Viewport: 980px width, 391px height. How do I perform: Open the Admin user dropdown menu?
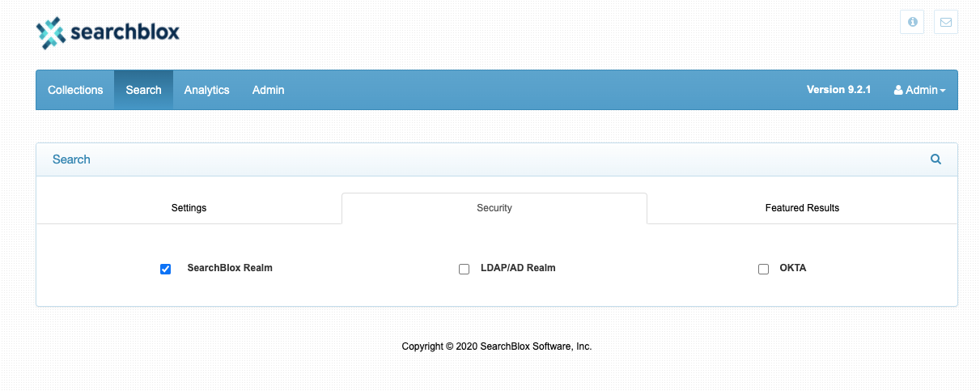tap(919, 90)
